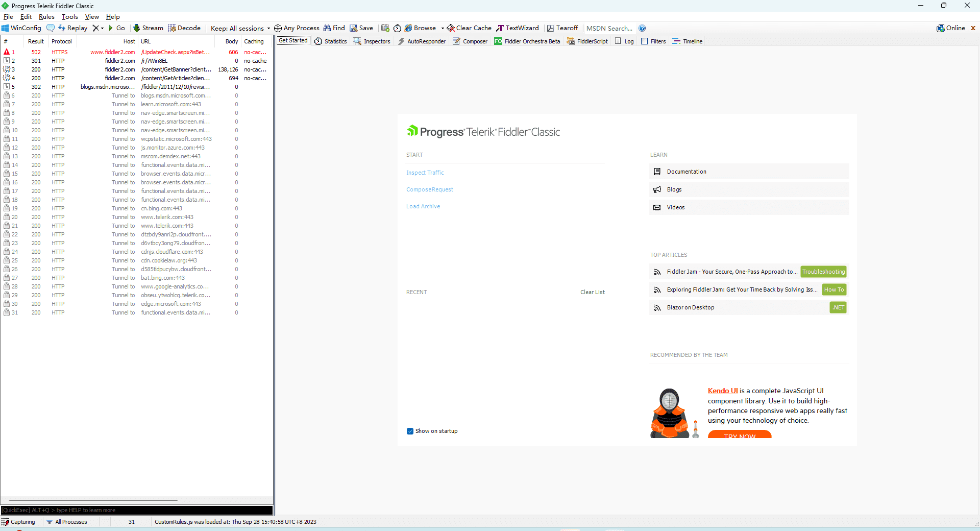Expand the Browse dropdown arrow
The height and width of the screenshot is (531, 980).
click(x=443, y=28)
